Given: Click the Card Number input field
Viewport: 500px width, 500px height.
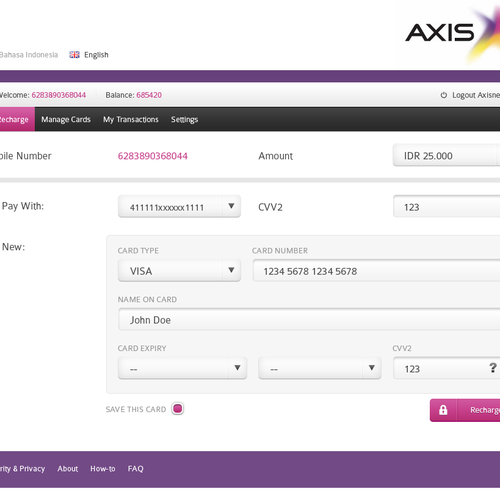Looking at the screenshot, I should pyautogui.click(x=376, y=271).
